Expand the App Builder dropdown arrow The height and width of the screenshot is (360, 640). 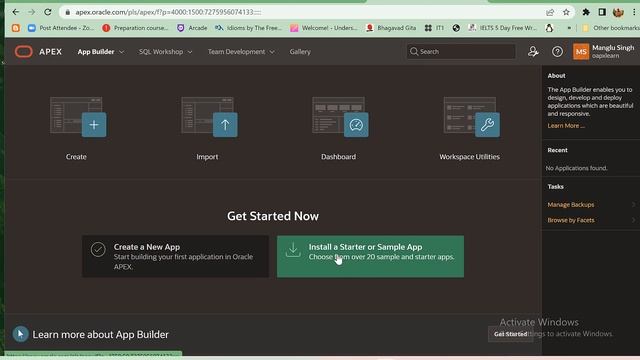pyautogui.click(x=122, y=52)
